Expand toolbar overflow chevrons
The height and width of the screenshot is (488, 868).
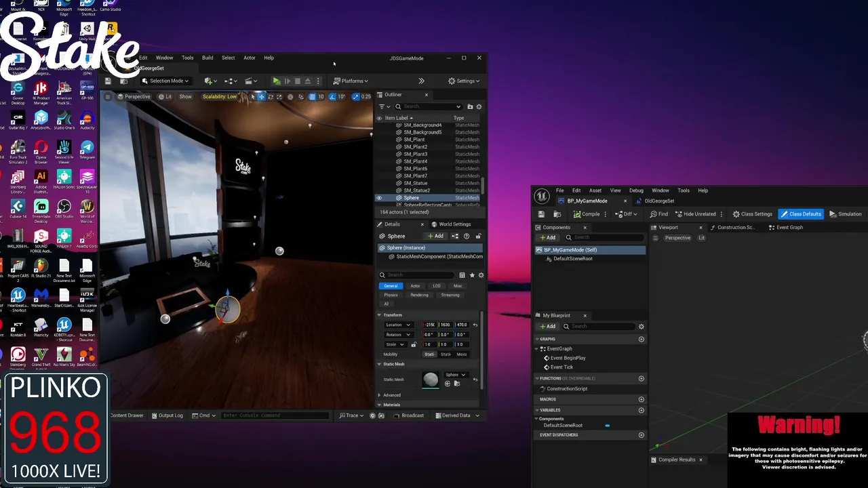(421, 81)
